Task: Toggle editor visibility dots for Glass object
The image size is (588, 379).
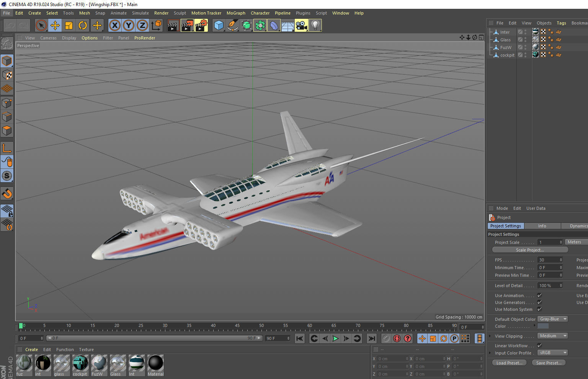Action: [526, 39]
